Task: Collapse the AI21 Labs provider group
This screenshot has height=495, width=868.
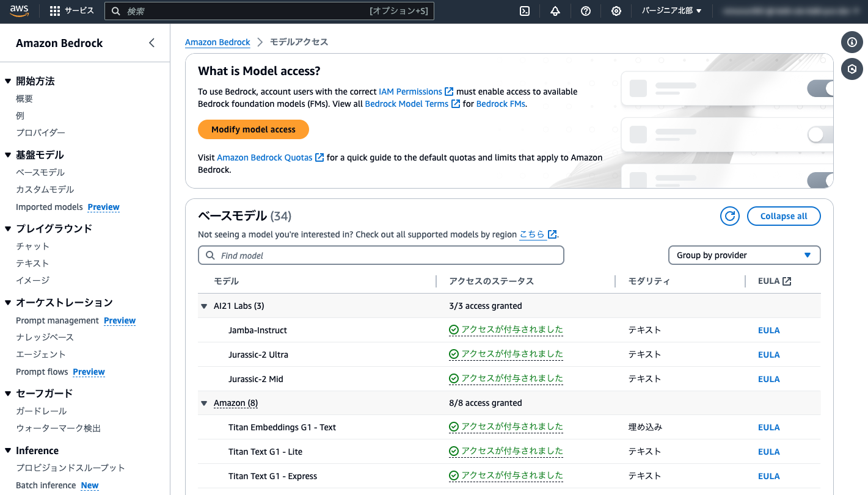Action: 204,306
